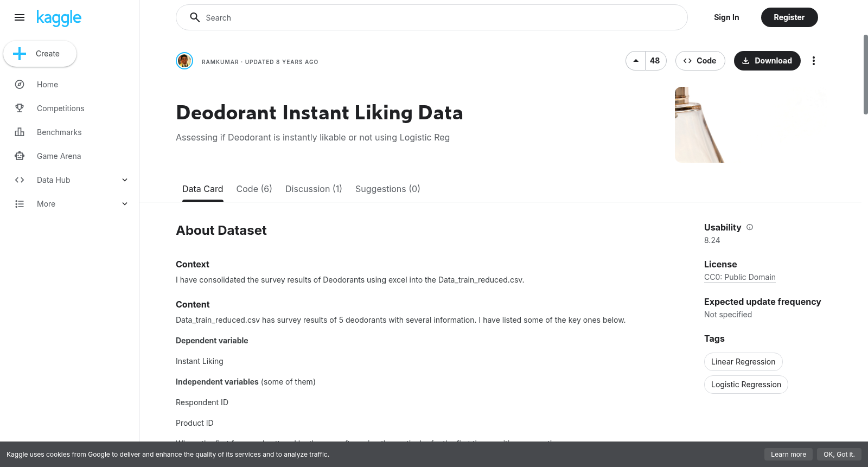
Task: Open the Create menu button
Action: tap(40, 54)
